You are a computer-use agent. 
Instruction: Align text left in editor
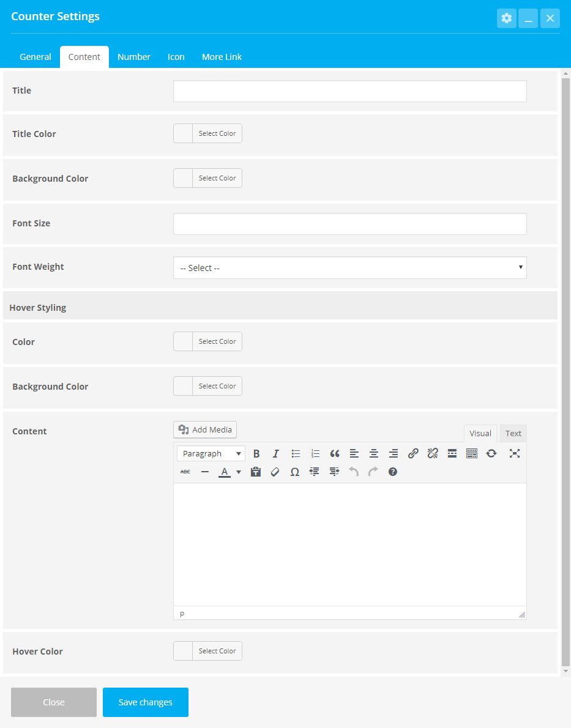pyautogui.click(x=354, y=453)
